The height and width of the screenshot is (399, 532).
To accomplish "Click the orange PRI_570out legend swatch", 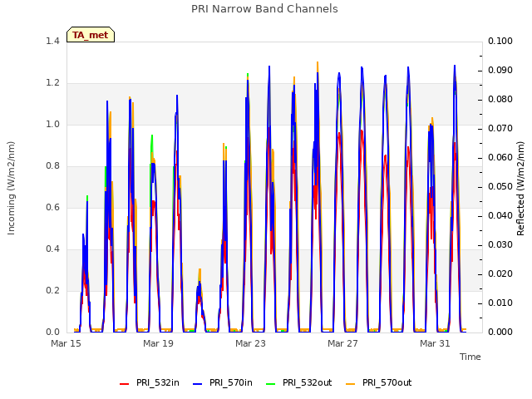I will (x=351, y=383).
